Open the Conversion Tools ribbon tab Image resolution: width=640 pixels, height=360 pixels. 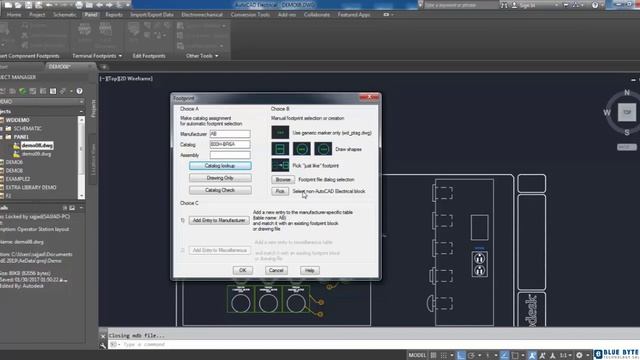pos(250,15)
